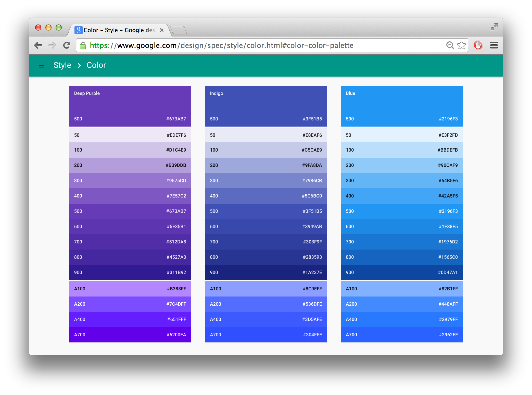Open the hamburger navigation menu in teal header

pos(41,66)
